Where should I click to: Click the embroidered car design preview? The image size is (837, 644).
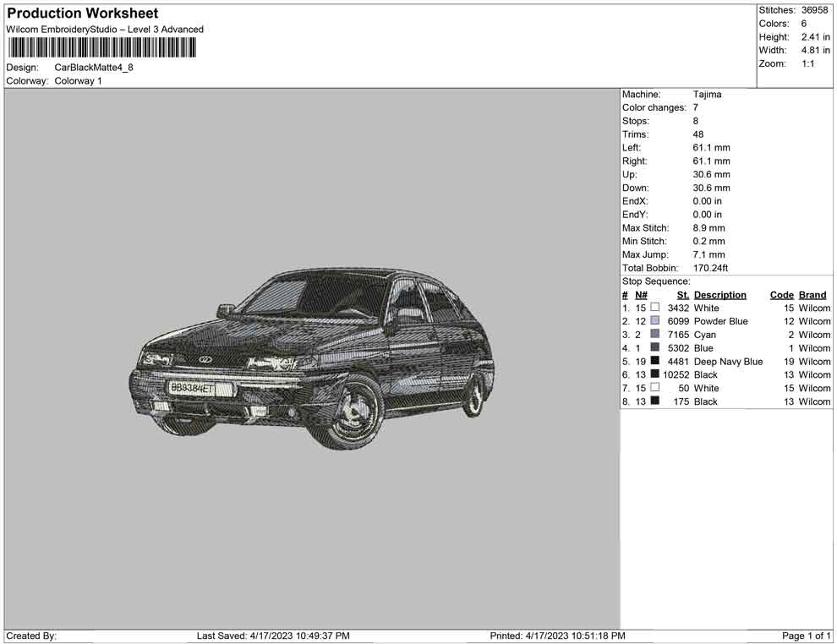(x=312, y=359)
